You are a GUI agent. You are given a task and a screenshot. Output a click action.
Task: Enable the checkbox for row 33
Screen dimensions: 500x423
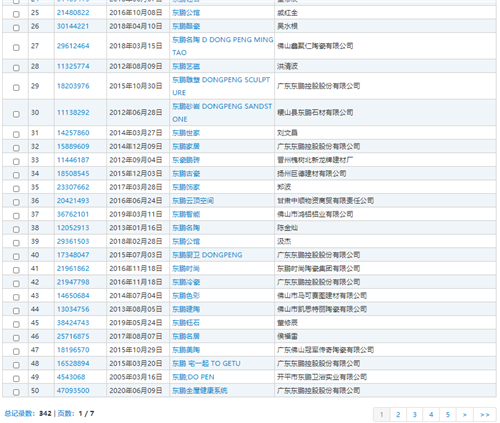coord(16,162)
